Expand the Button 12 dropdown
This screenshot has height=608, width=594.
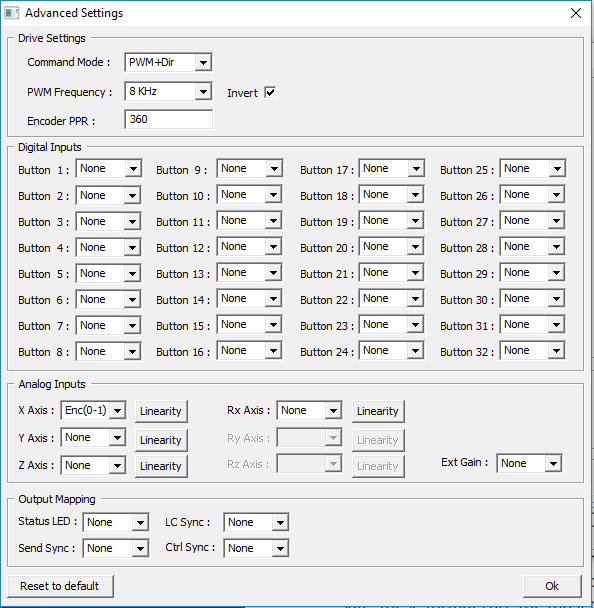[249, 247]
